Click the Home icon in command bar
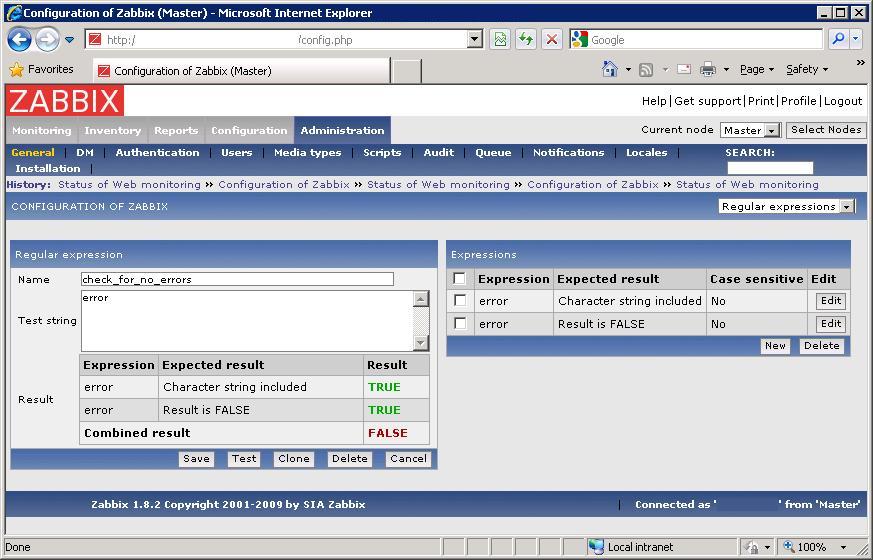The width and height of the screenshot is (873, 560). [x=610, y=69]
